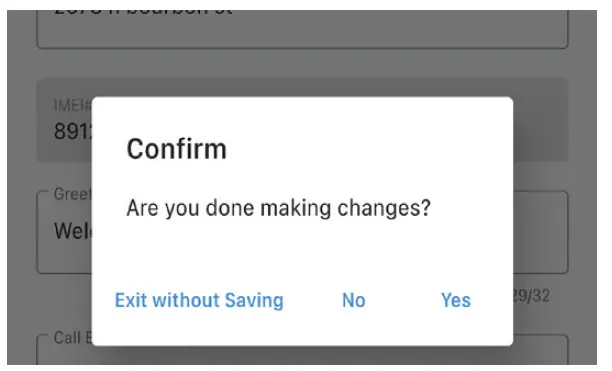Click the Call field label at the bottom
The height and width of the screenshot is (371, 612).
[x=73, y=337]
